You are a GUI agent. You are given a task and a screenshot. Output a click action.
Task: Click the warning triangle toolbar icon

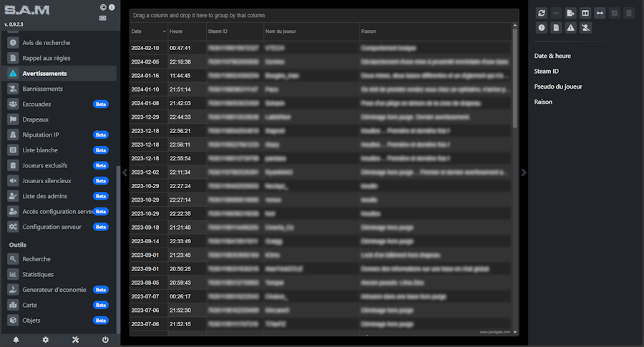click(571, 28)
